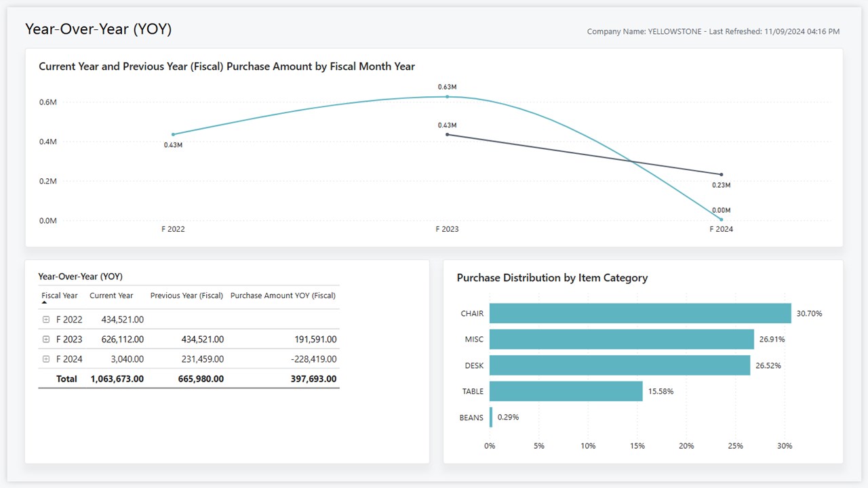Click the 191,591.00 YOY cell

coord(315,339)
